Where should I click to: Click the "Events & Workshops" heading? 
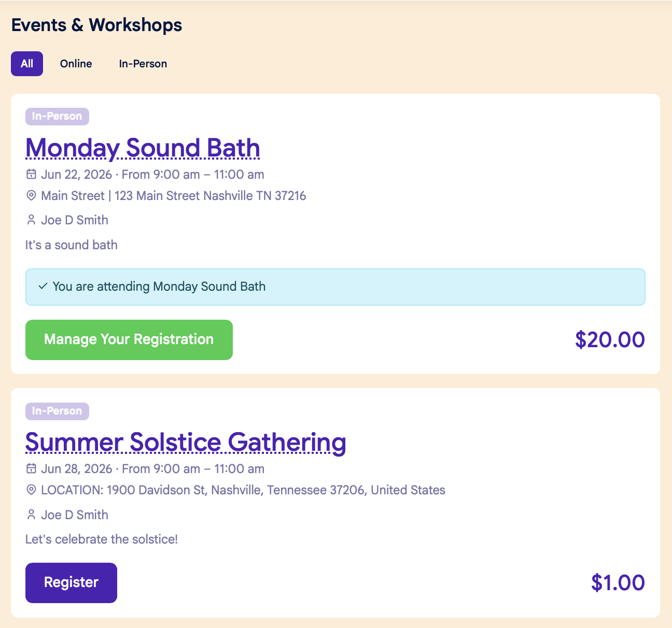pos(96,25)
